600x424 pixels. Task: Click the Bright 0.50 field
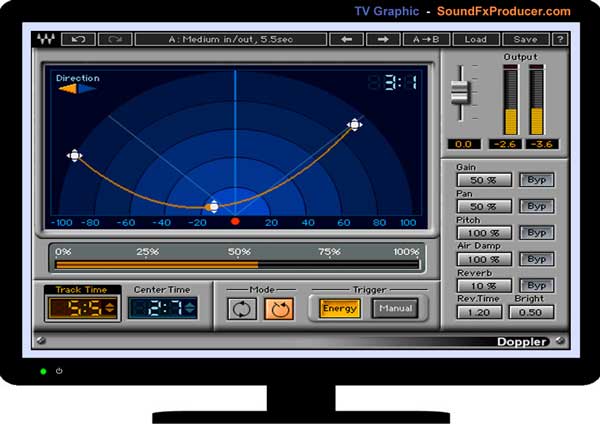(531, 312)
